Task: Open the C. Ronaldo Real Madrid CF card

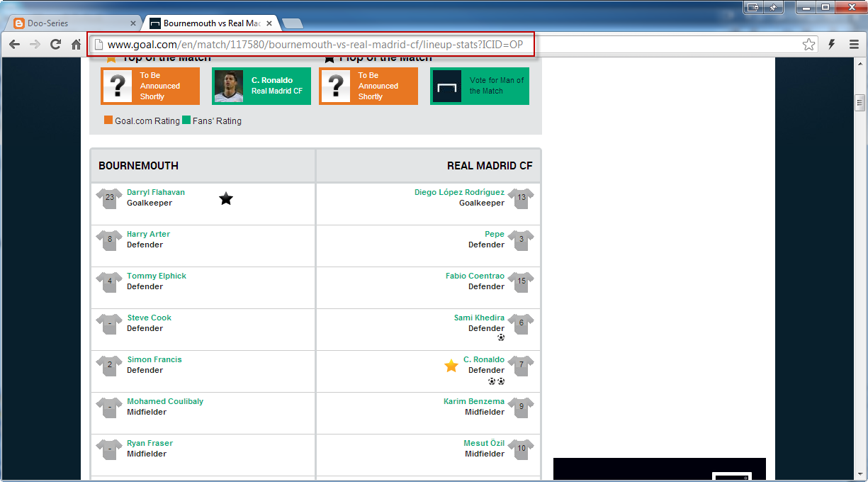Action: click(x=261, y=86)
